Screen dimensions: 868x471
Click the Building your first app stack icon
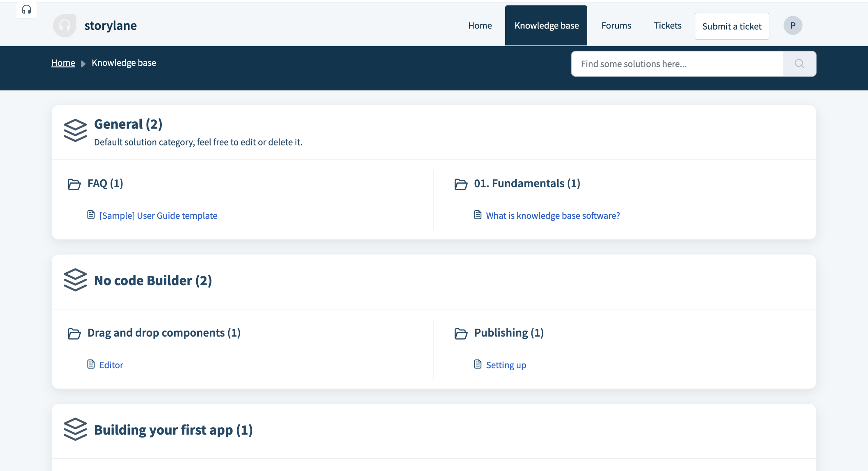75,429
